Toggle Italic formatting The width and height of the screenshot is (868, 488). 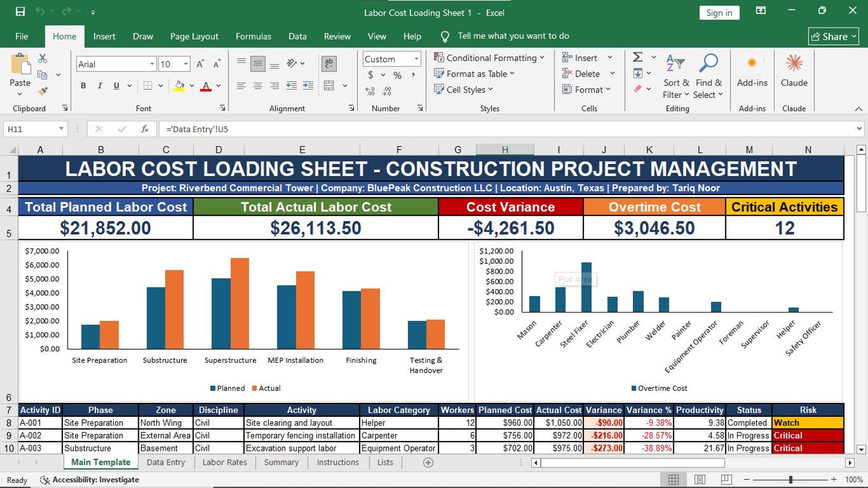pyautogui.click(x=99, y=86)
